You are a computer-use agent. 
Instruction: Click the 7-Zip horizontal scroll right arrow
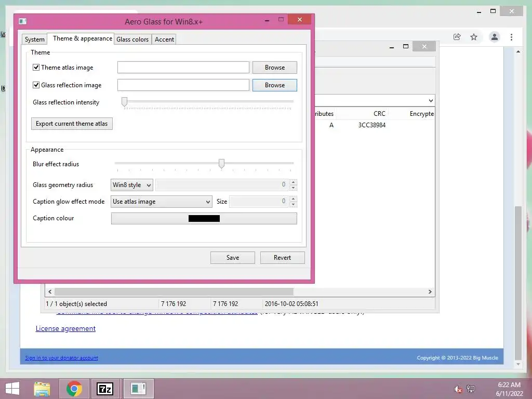(x=430, y=292)
